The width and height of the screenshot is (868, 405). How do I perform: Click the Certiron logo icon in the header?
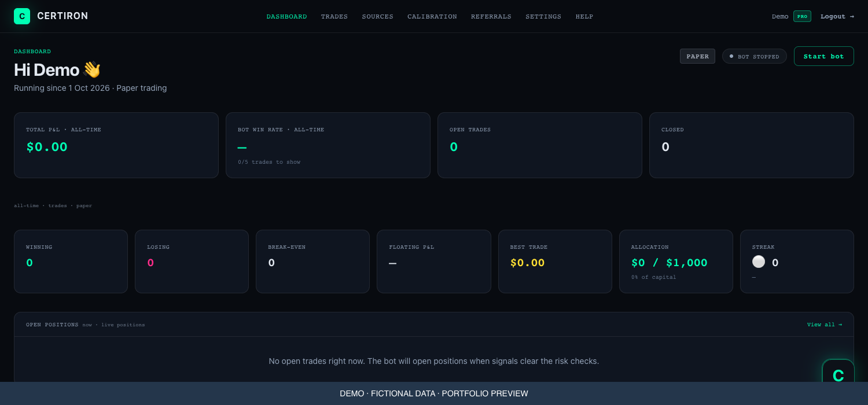[x=22, y=16]
